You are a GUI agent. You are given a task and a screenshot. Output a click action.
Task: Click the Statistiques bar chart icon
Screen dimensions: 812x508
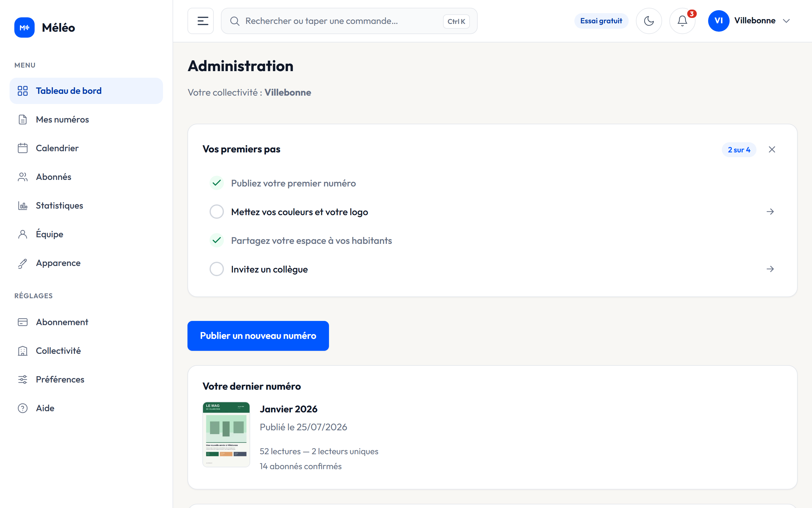click(x=22, y=206)
